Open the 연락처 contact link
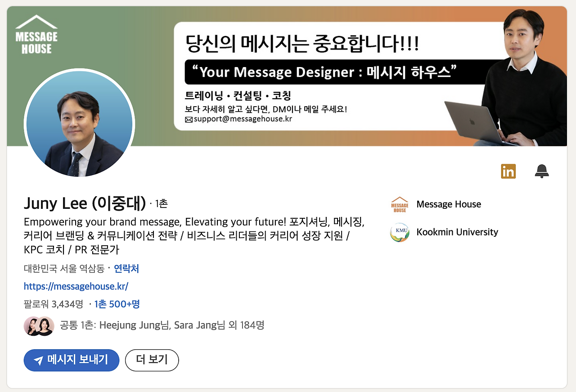This screenshot has height=392, width=576. (x=126, y=269)
